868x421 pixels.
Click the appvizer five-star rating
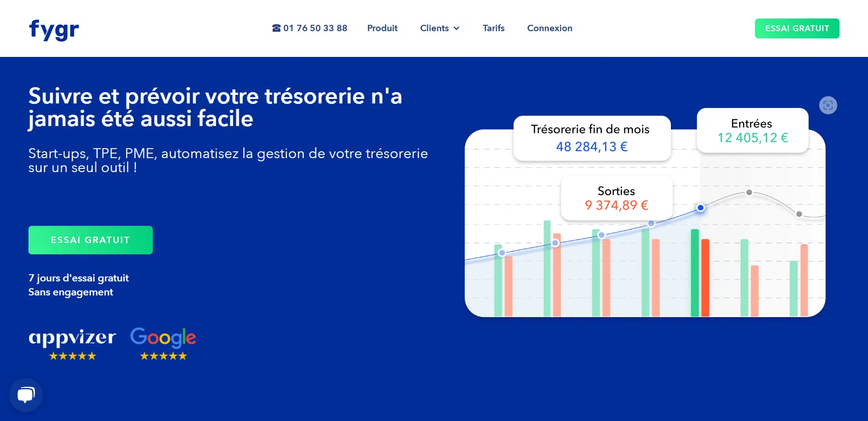(72, 356)
